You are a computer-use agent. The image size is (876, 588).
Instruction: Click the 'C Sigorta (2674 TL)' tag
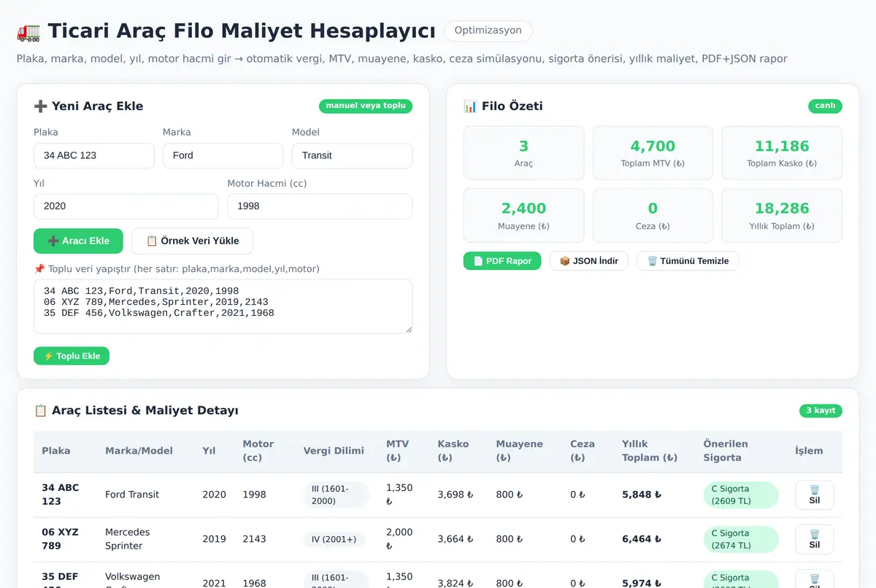741,539
